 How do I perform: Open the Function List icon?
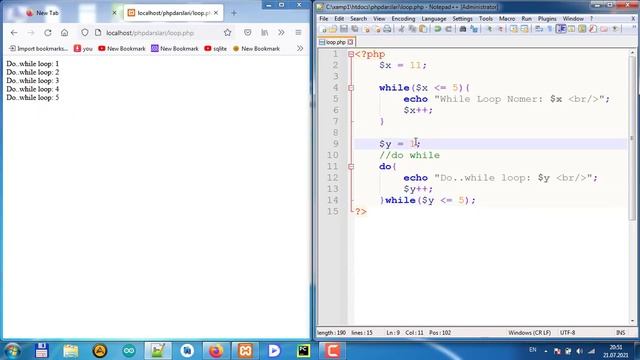pyautogui.click(x=592, y=29)
